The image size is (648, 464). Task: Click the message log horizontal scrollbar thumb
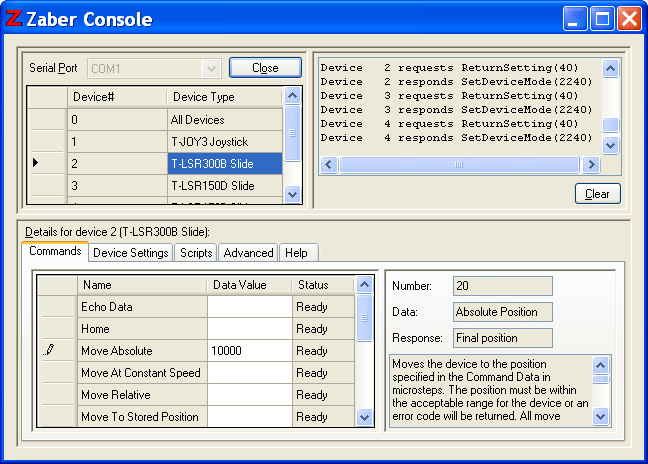point(459,164)
